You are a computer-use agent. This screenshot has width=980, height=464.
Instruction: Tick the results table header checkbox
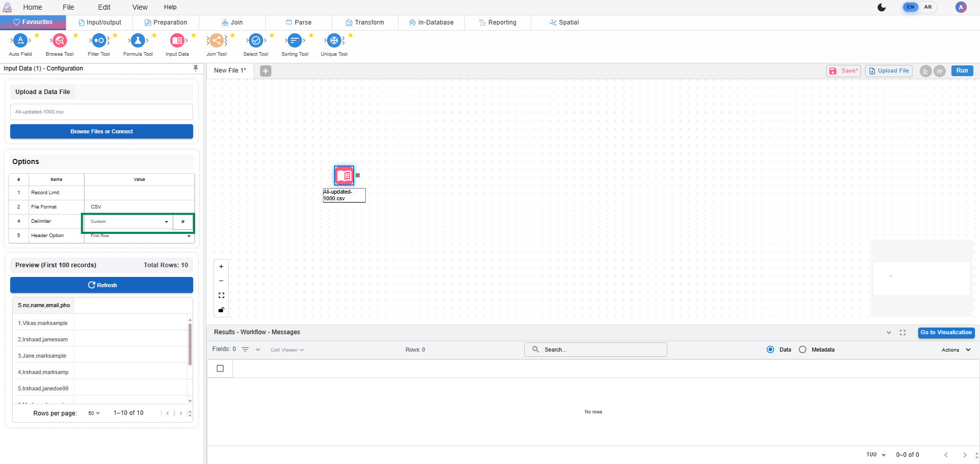[220, 368]
